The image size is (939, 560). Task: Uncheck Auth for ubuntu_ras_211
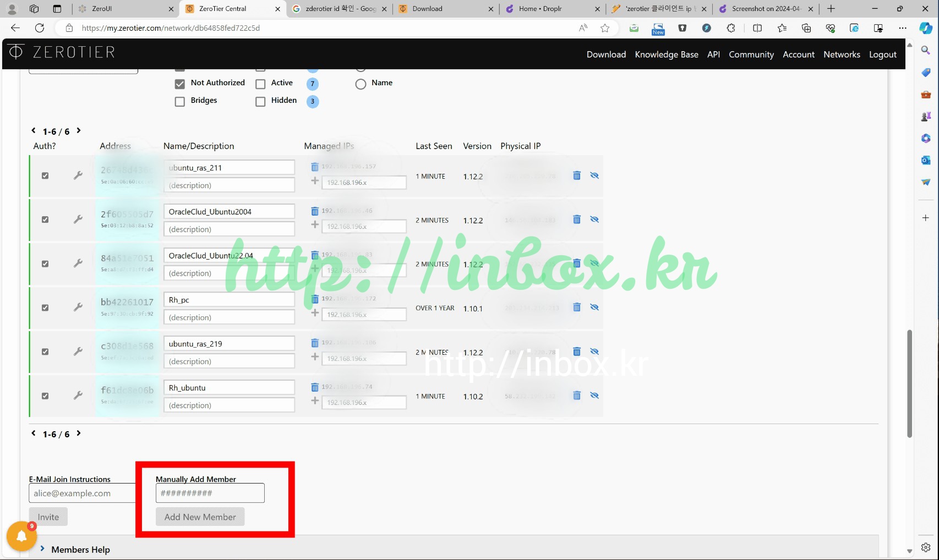[x=45, y=176]
